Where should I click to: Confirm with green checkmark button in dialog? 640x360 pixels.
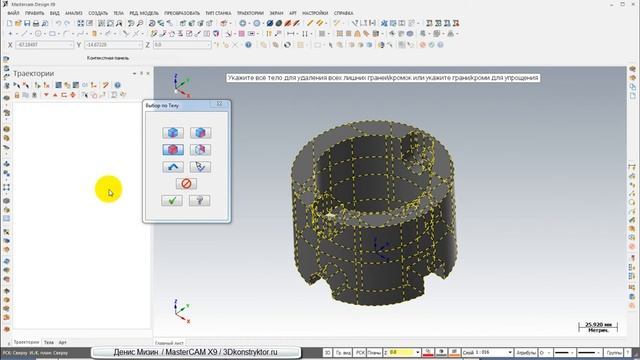pyautogui.click(x=172, y=200)
